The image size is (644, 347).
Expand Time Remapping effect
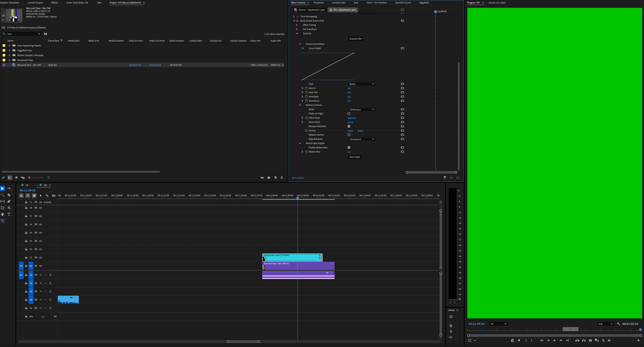pos(294,16)
